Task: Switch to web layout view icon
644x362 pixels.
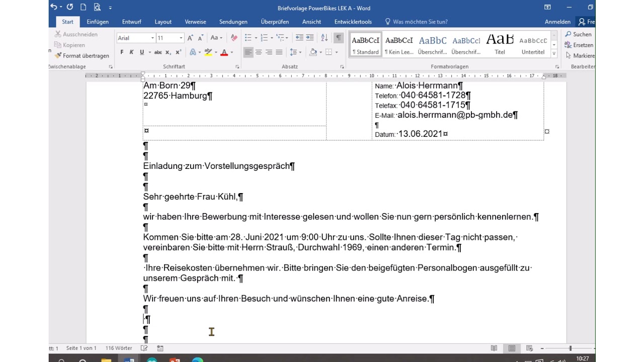Action: point(529,348)
